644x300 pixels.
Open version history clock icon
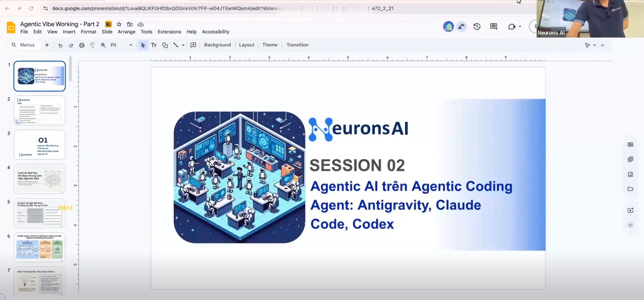477,26
